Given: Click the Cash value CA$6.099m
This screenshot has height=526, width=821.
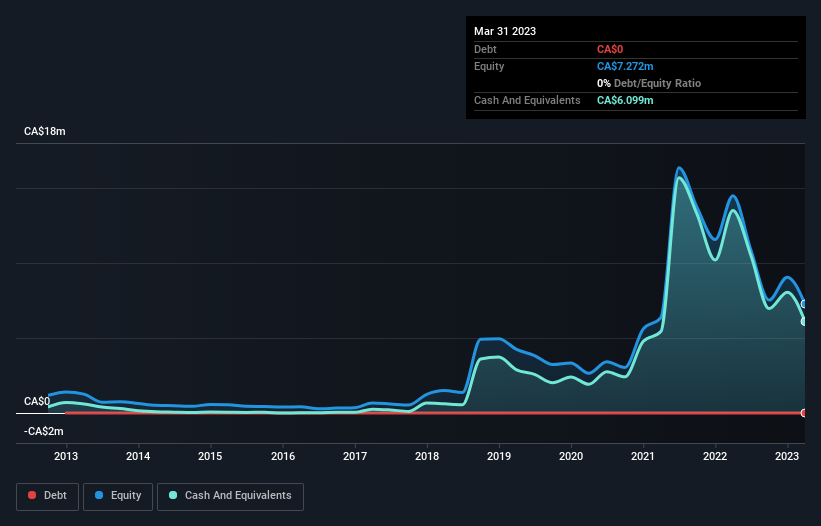Looking at the screenshot, I should point(625,100).
